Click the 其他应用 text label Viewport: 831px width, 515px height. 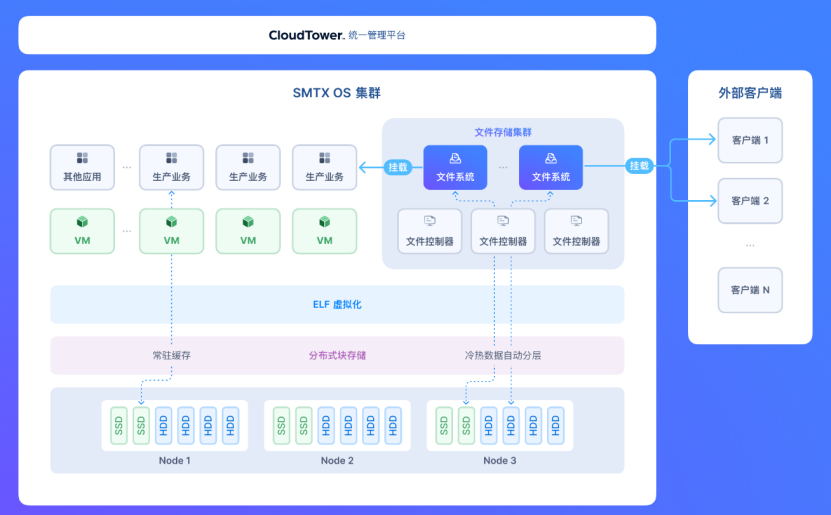tap(82, 177)
